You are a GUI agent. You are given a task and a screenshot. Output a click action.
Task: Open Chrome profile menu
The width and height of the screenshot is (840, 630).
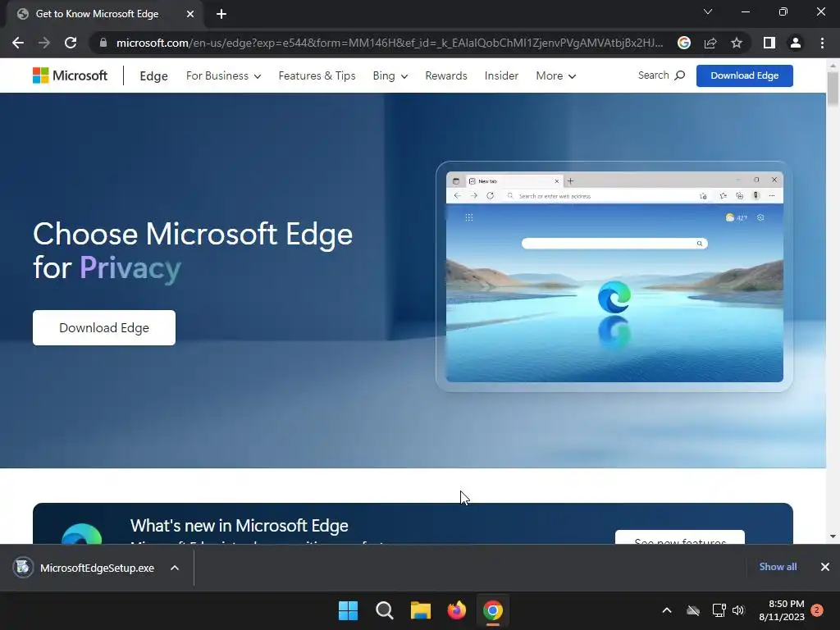click(x=796, y=43)
